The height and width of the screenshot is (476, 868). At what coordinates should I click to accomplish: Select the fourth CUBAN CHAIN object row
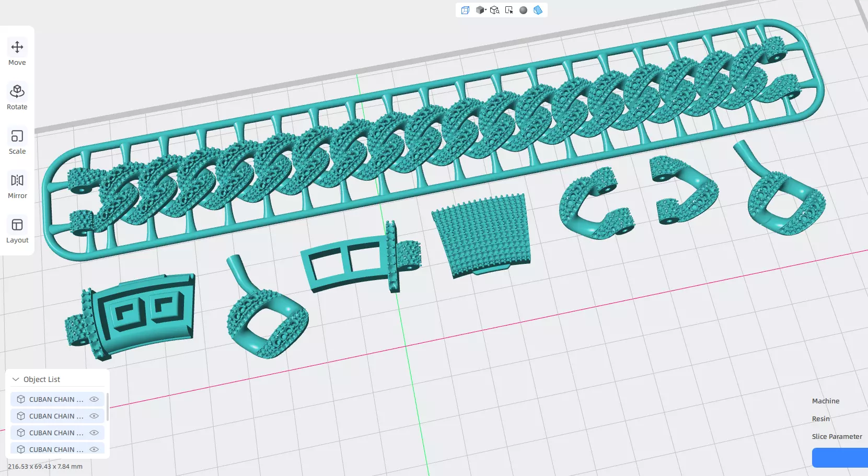(57, 449)
